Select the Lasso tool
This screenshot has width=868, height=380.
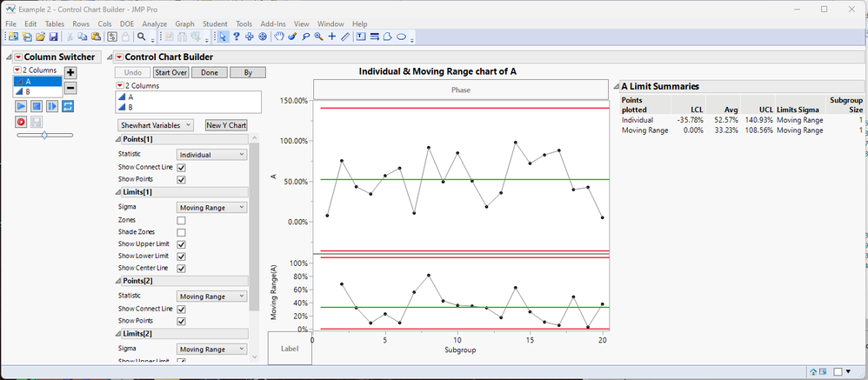[x=305, y=37]
